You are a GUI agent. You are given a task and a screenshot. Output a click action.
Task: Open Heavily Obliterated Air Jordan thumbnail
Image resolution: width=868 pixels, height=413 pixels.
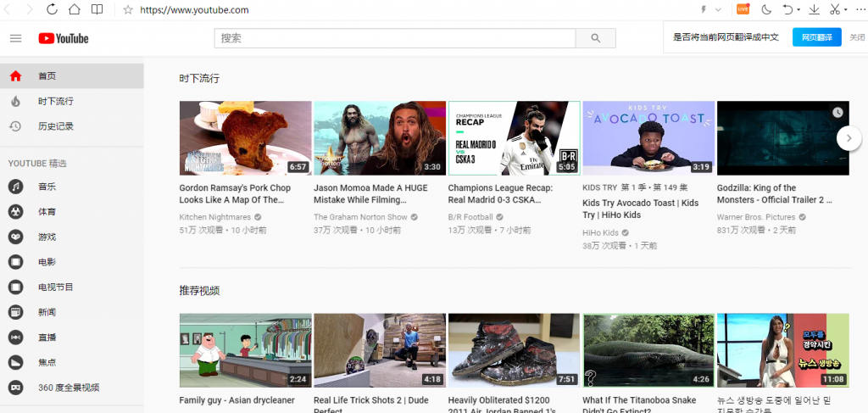tap(515, 350)
